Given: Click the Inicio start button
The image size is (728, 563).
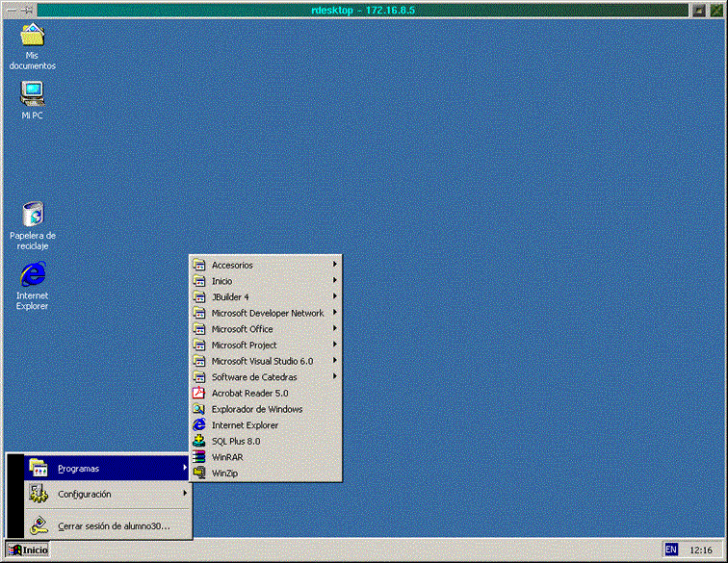Looking at the screenshot, I should (x=28, y=550).
